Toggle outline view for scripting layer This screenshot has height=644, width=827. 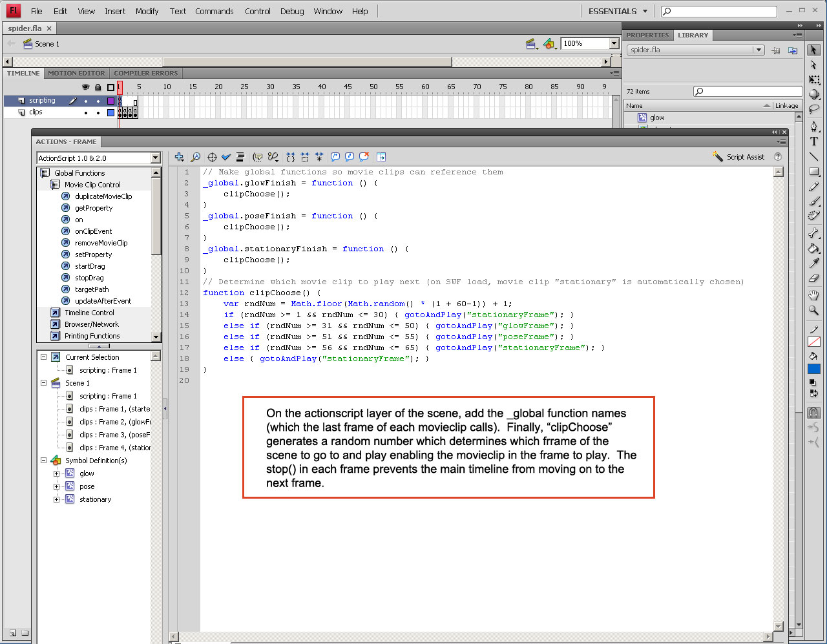pos(110,101)
